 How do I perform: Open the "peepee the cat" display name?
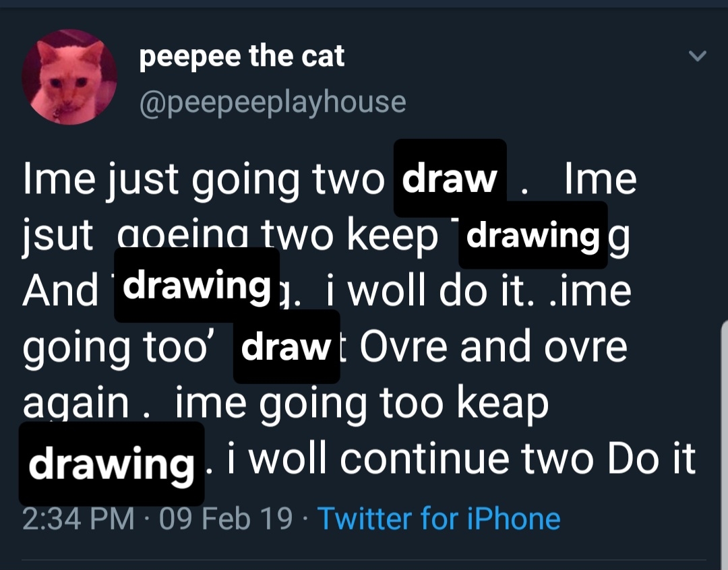241,57
